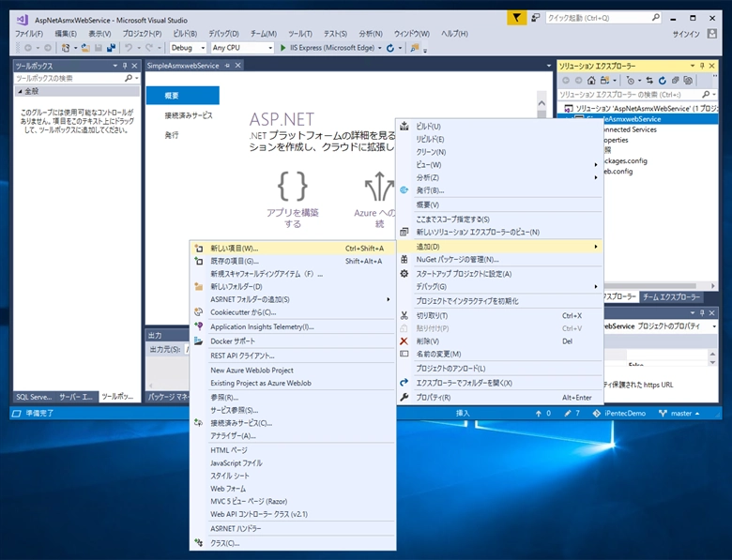Screen dimensions: 732x560
Task: Click the Undo arrow in main toolbar
Action: point(129,48)
